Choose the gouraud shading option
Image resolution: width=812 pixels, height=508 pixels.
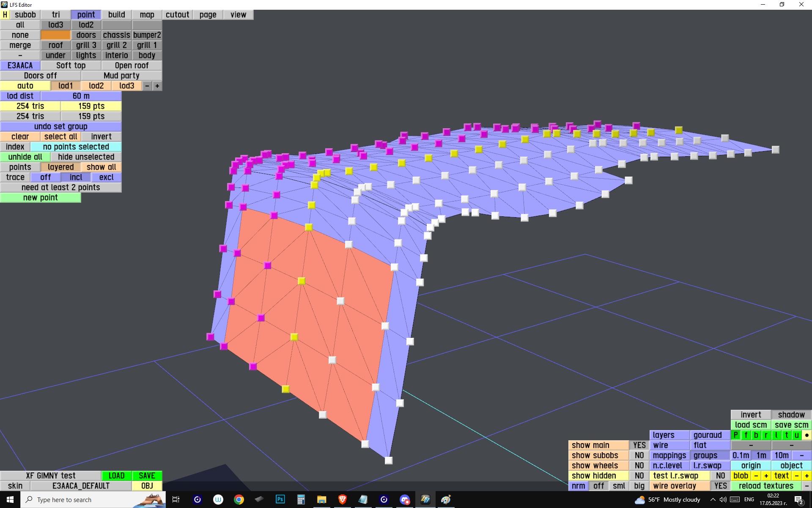click(708, 435)
